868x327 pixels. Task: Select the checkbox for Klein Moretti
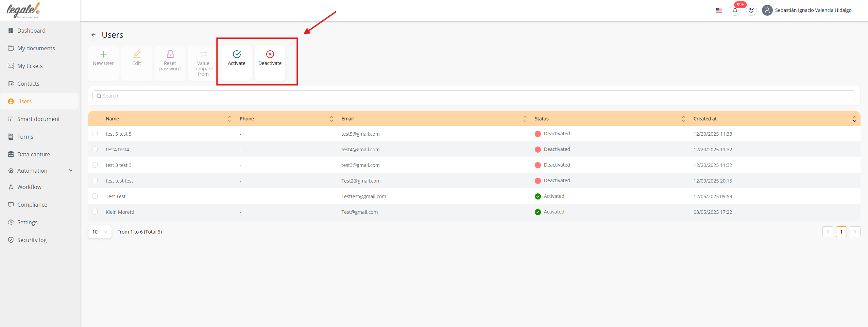click(95, 212)
